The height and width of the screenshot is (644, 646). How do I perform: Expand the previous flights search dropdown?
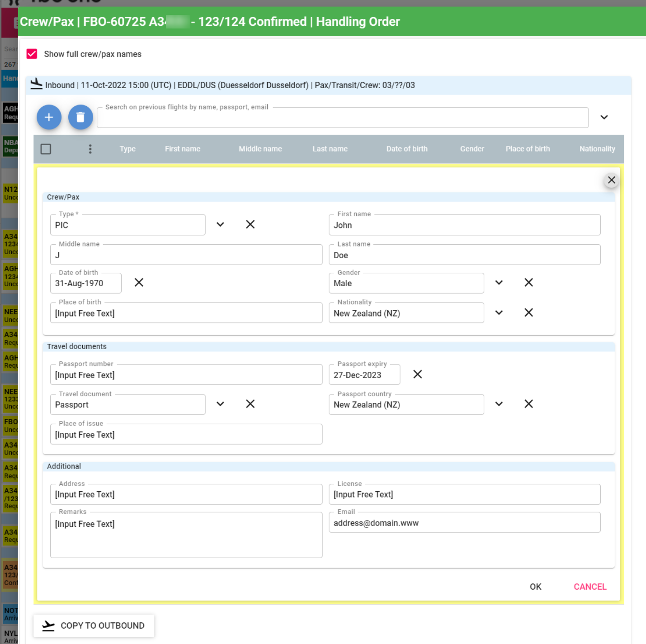point(604,117)
